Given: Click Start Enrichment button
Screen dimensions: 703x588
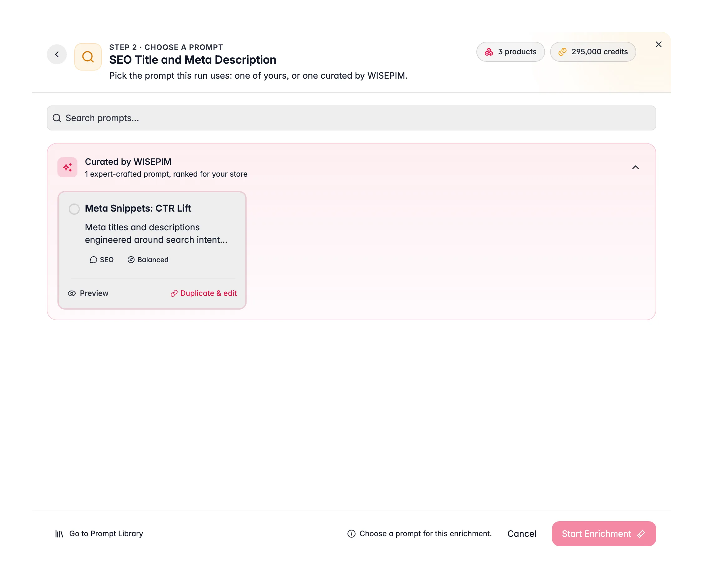Looking at the screenshot, I should tap(604, 534).
